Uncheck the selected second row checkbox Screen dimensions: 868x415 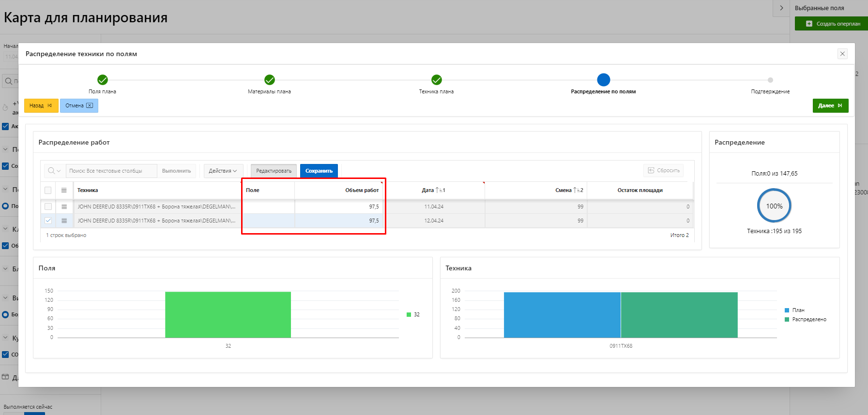pos(48,221)
